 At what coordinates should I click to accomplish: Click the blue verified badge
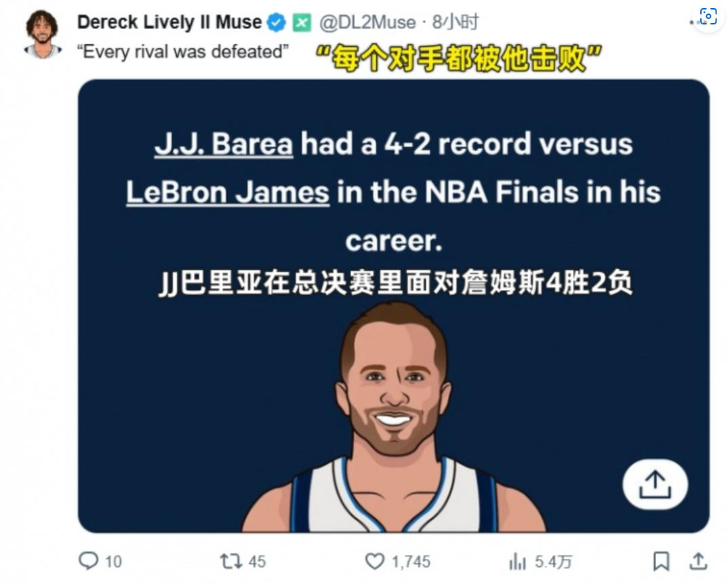click(277, 22)
